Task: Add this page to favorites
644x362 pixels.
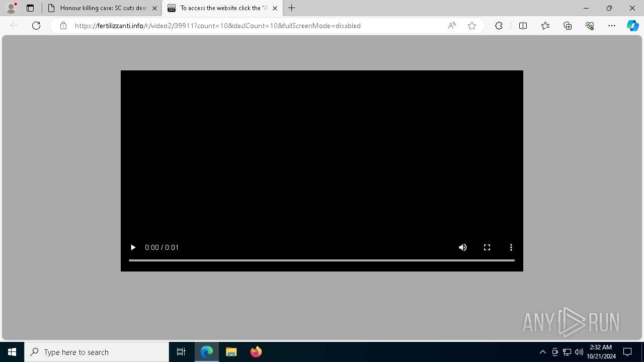Action: tap(472, 26)
